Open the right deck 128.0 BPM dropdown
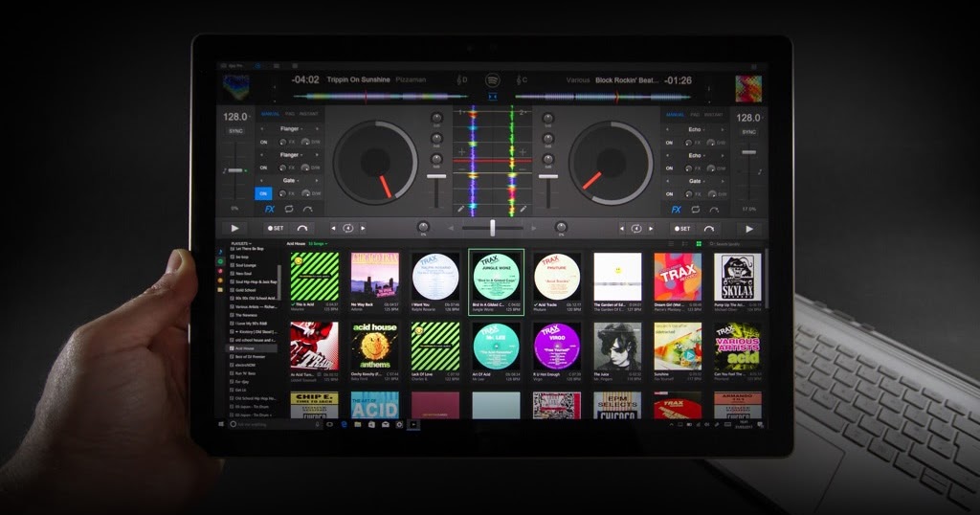The image size is (980, 515). click(748, 118)
